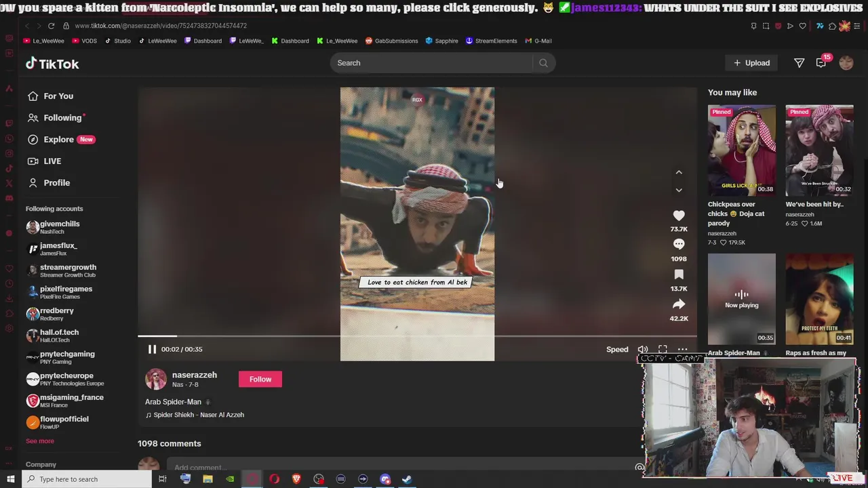The image size is (868, 488).
Task: Click See more following accounts
Action: (40, 441)
